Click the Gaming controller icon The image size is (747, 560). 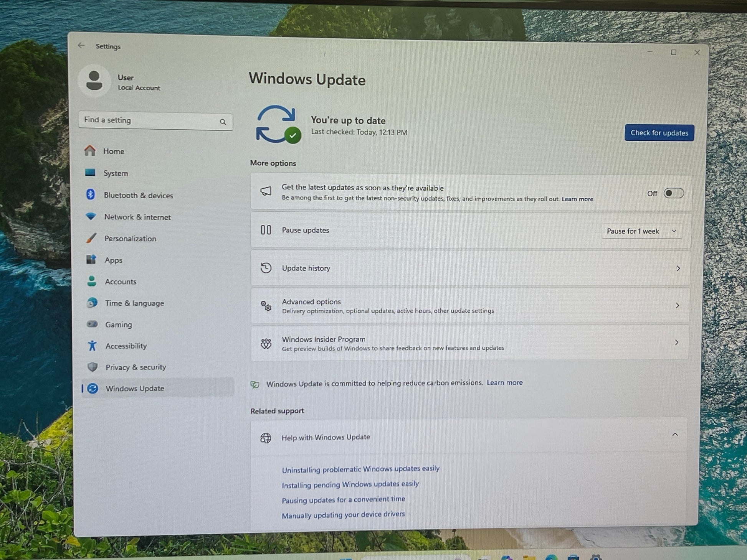(x=92, y=324)
